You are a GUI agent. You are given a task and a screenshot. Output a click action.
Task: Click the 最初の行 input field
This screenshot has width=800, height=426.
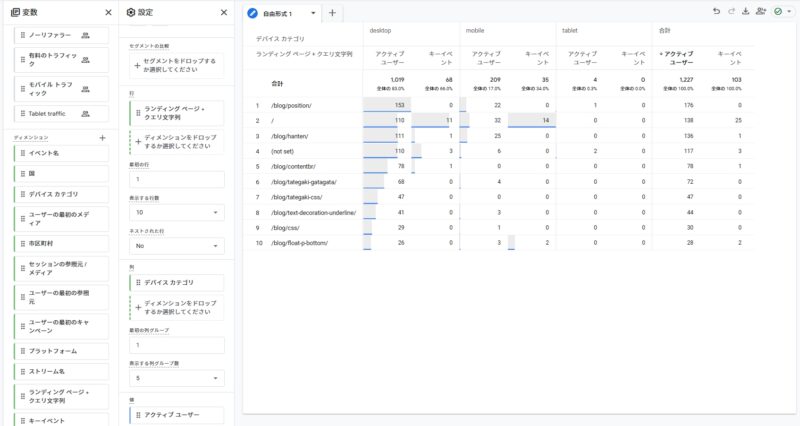pyautogui.click(x=176, y=180)
